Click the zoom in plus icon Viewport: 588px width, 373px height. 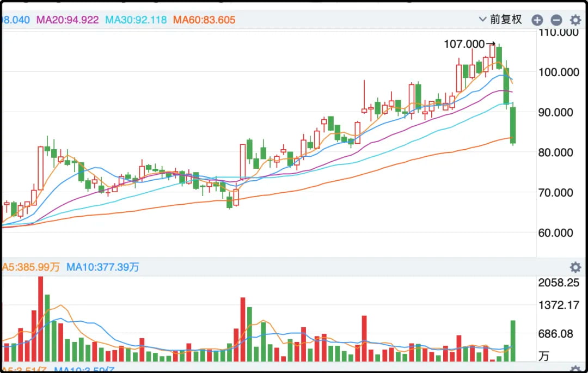pos(537,20)
